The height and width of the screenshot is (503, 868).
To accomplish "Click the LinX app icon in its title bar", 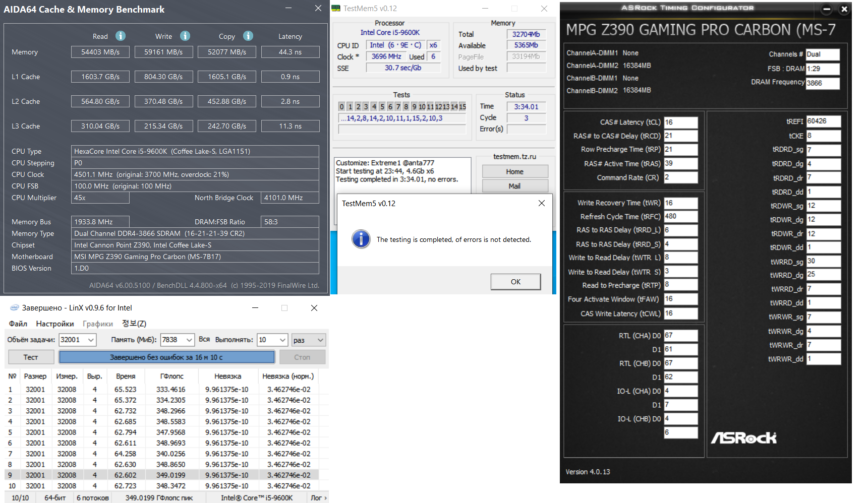I will [x=14, y=307].
